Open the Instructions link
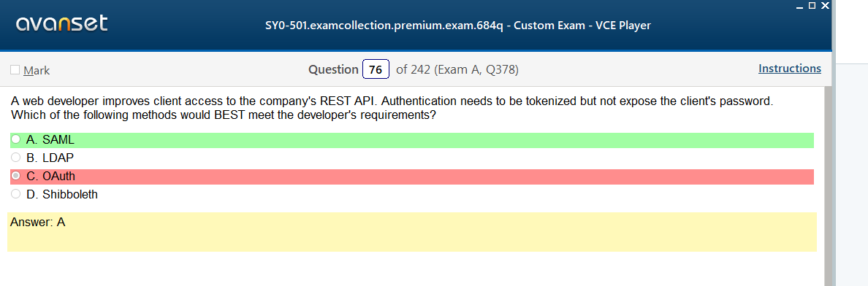Viewport: 868px width, 286px height. click(789, 69)
